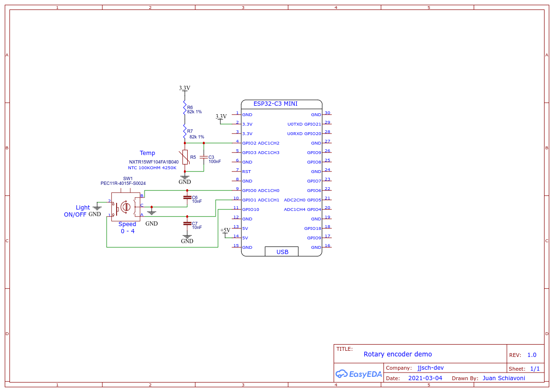
Task: Select the 3.3V power symbol at pin 2
Action: (x=221, y=118)
